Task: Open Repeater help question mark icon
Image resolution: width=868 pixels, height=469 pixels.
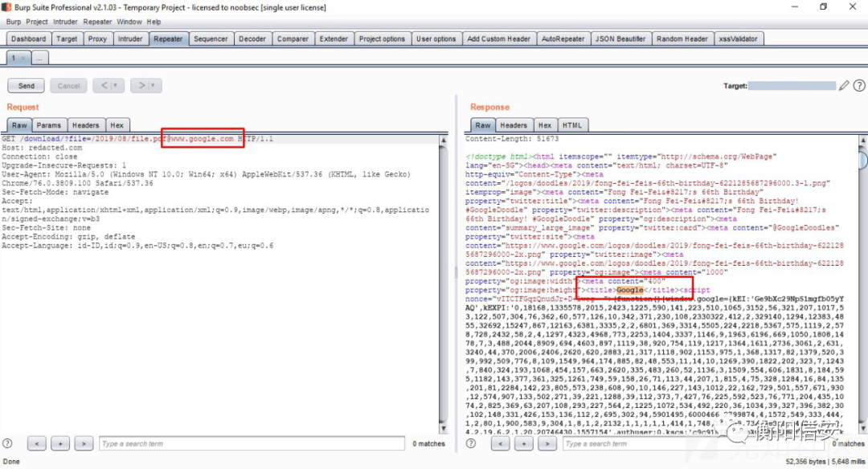Action: click(x=858, y=86)
